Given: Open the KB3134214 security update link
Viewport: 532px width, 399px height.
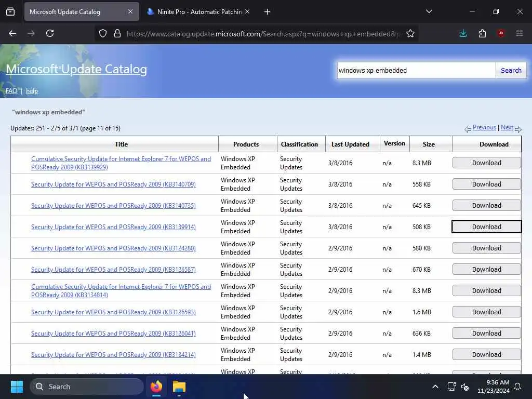Looking at the screenshot, I should pyautogui.click(x=113, y=355).
